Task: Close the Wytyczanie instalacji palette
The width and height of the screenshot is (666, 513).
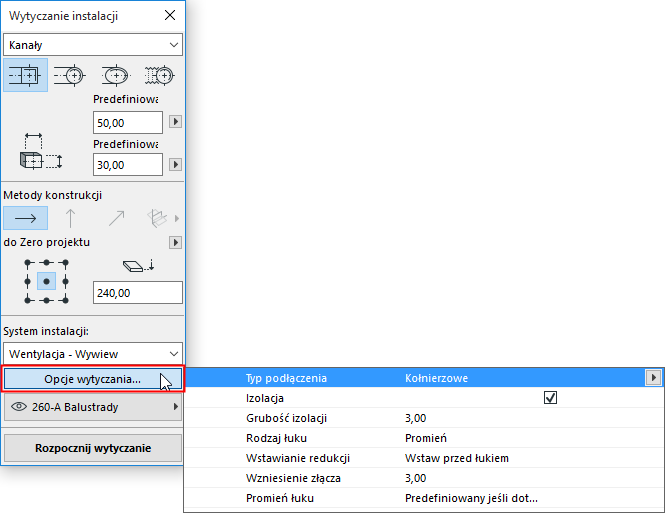Action: tap(170, 15)
